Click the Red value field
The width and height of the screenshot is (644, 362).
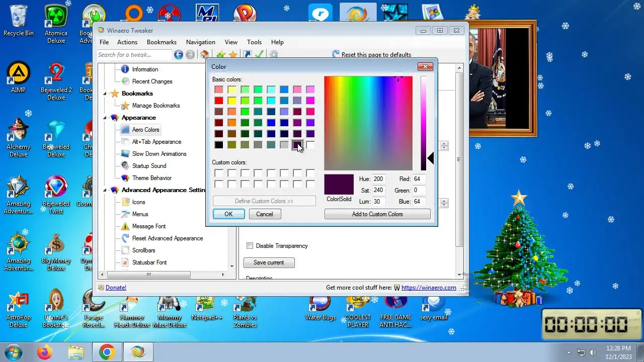[x=419, y=179]
